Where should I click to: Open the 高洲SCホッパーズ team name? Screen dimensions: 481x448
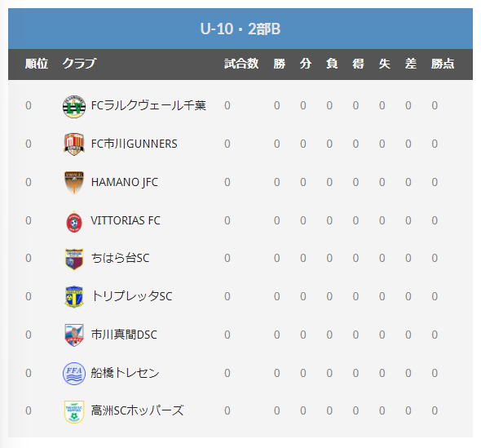pyautogui.click(x=137, y=410)
